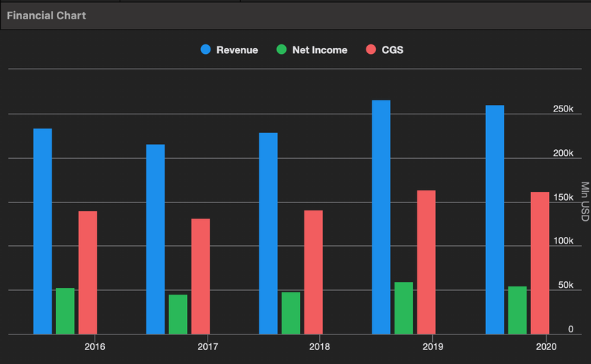
Task: Toggle the CGS series in the legend
Action: [x=384, y=49]
